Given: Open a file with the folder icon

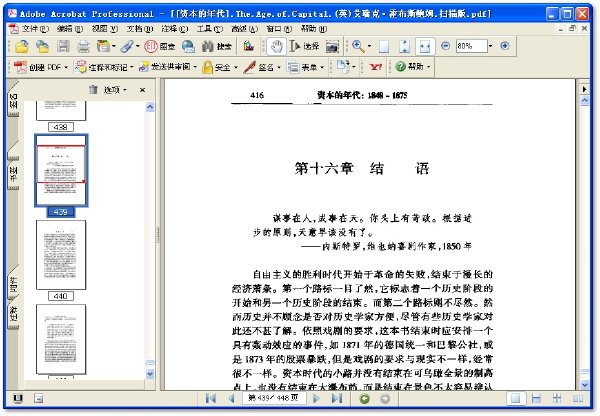Looking at the screenshot, I should [x=22, y=46].
